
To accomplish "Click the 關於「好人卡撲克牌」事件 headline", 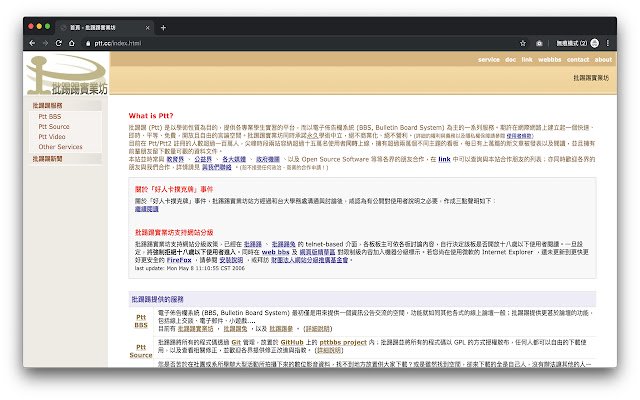I will click(x=174, y=189).
